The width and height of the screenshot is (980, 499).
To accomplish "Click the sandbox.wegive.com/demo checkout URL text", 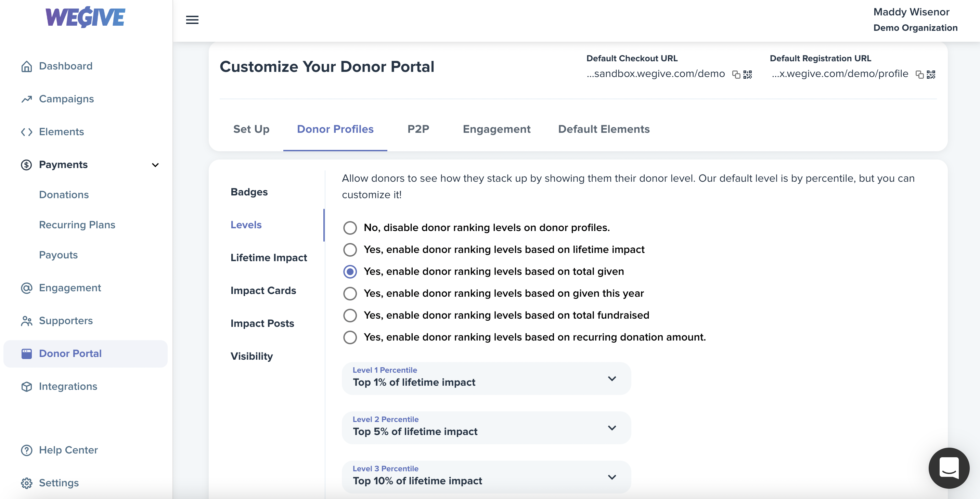I will [x=656, y=74].
